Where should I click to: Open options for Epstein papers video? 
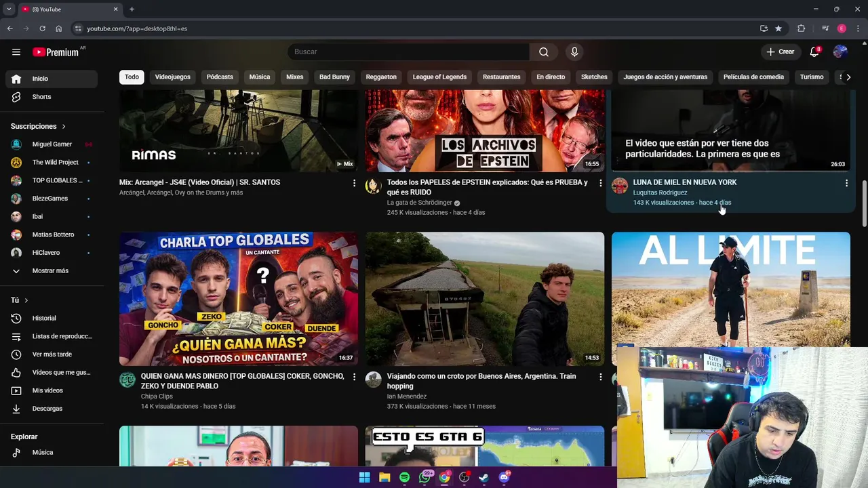pyautogui.click(x=600, y=183)
